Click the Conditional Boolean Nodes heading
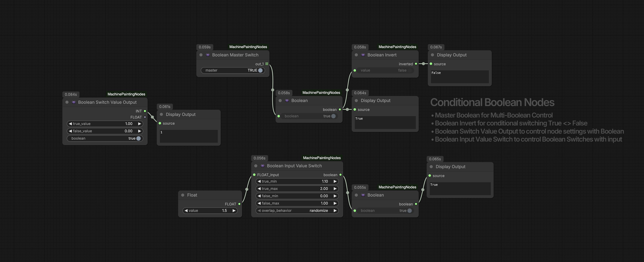644x262 pixels. click(492, 102)
